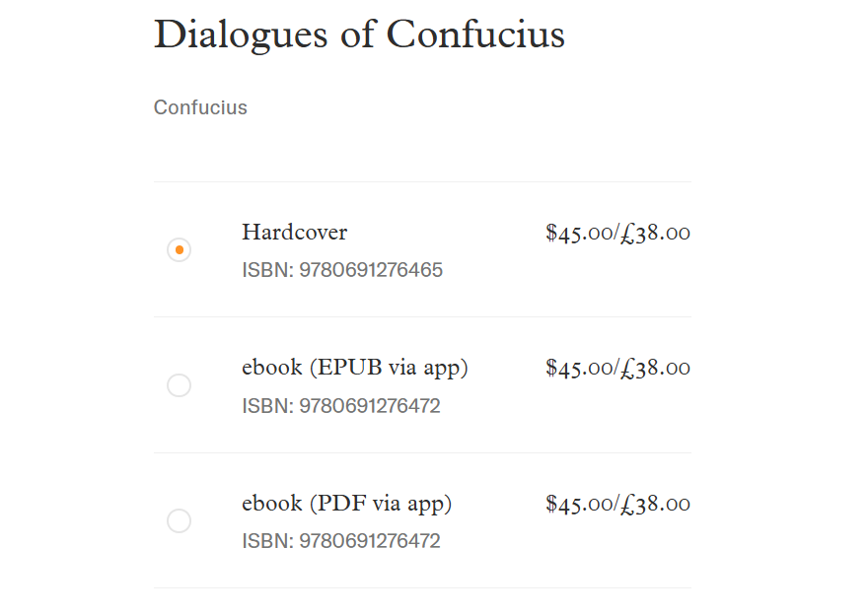Image resolution: width=868 pixels, height=616 pixels.
Task: Click the £38.00 price for the PDF ebook
Action: point(656,505)
